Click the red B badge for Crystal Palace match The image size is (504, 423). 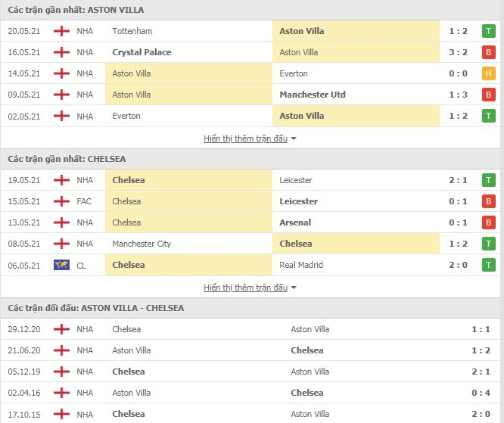(489, 52)
